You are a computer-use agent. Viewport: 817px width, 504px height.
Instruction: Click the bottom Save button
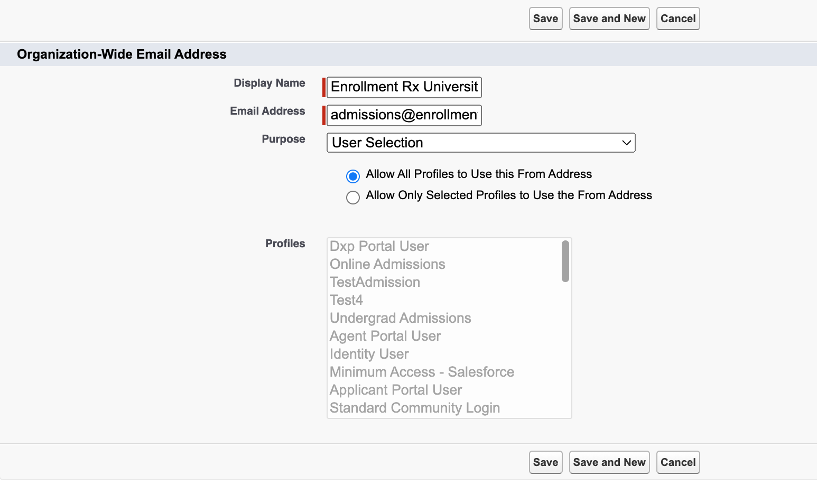545,462
